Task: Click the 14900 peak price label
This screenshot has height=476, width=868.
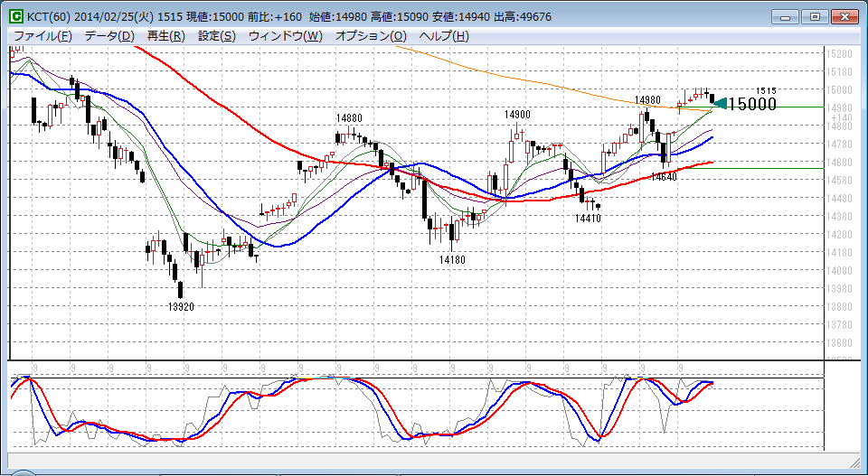Action: tap(517, 115)
